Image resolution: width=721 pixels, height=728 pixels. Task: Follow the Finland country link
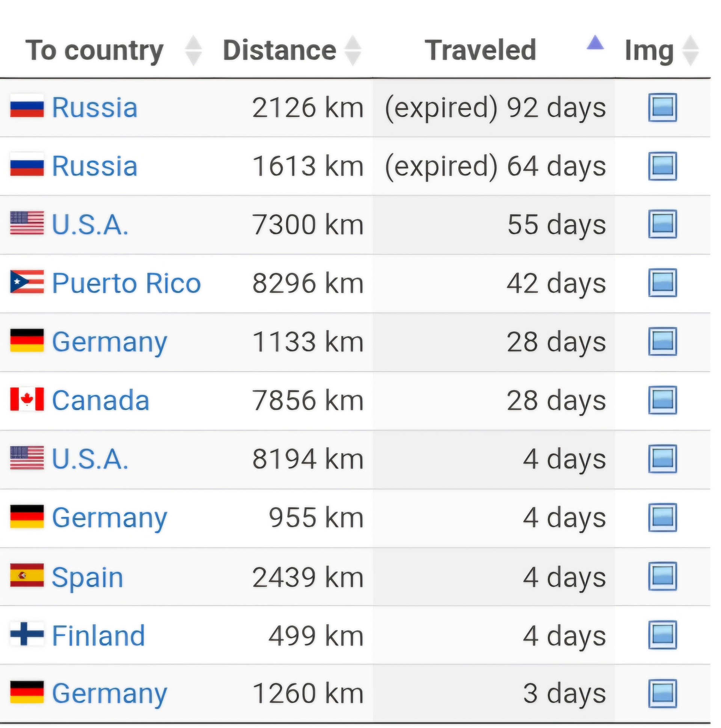[x=98, y=635]
